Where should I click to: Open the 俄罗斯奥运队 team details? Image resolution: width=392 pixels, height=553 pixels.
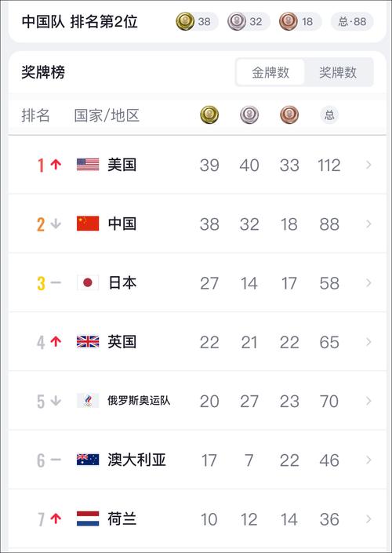(140, 401)
